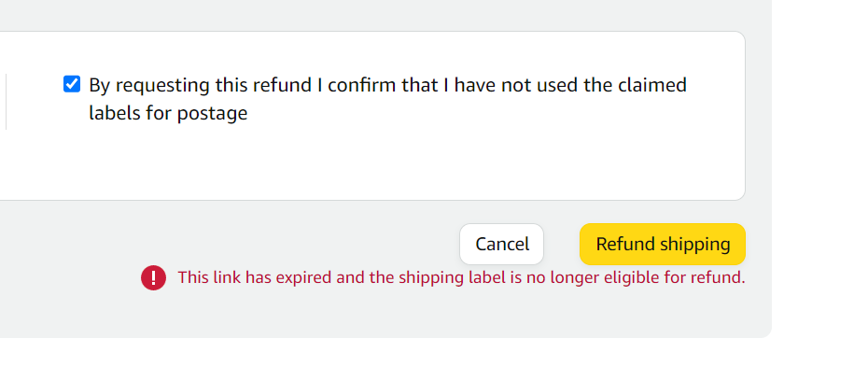
Task: Click the Refund shipping button
Action: (663, 245)
